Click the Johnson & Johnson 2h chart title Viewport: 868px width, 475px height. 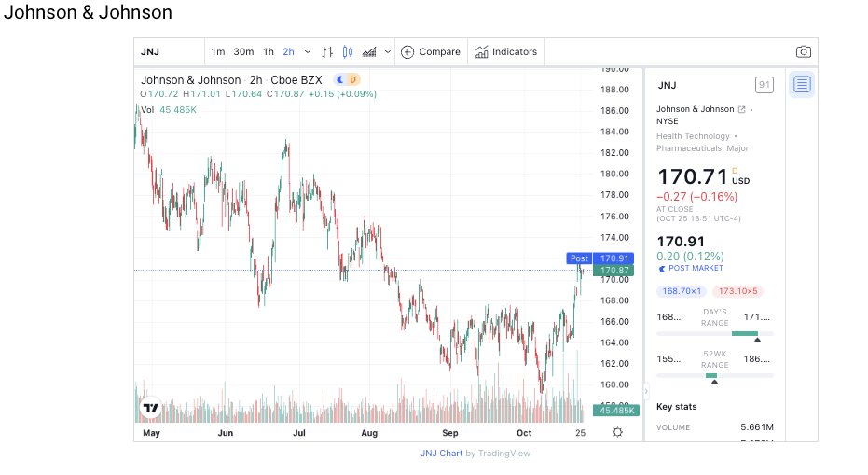click(231, 80)
